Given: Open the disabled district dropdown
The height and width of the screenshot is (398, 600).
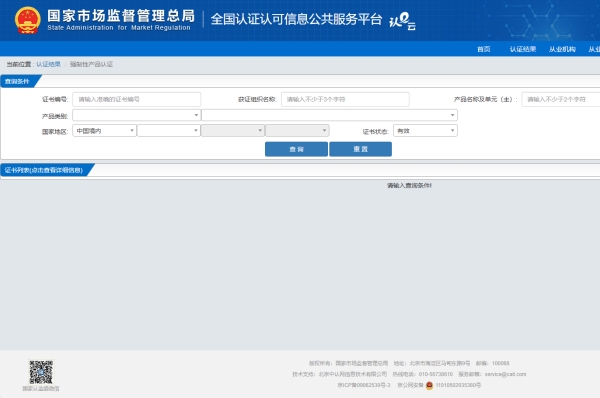Looking at the screenshot, I should point(297,130).
